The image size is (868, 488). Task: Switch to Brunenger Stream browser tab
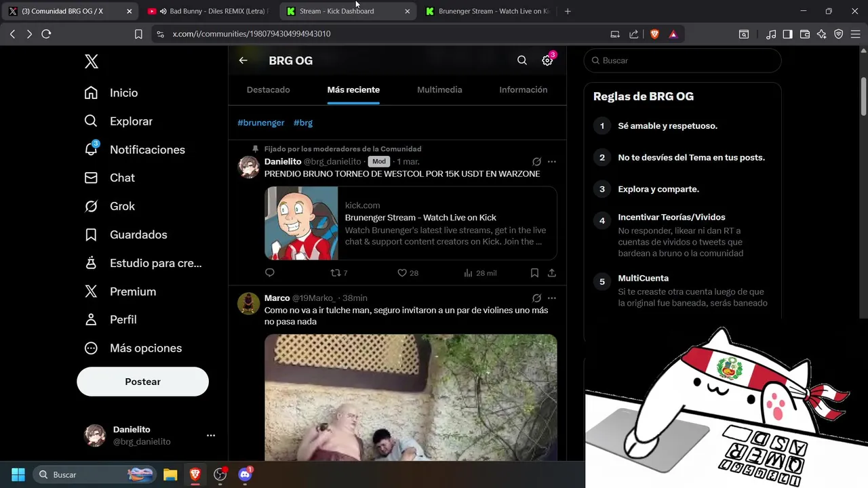487,11
